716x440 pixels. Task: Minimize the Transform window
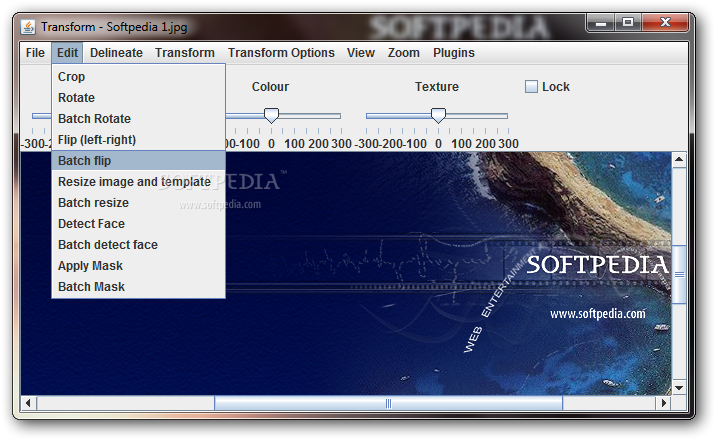600,22
